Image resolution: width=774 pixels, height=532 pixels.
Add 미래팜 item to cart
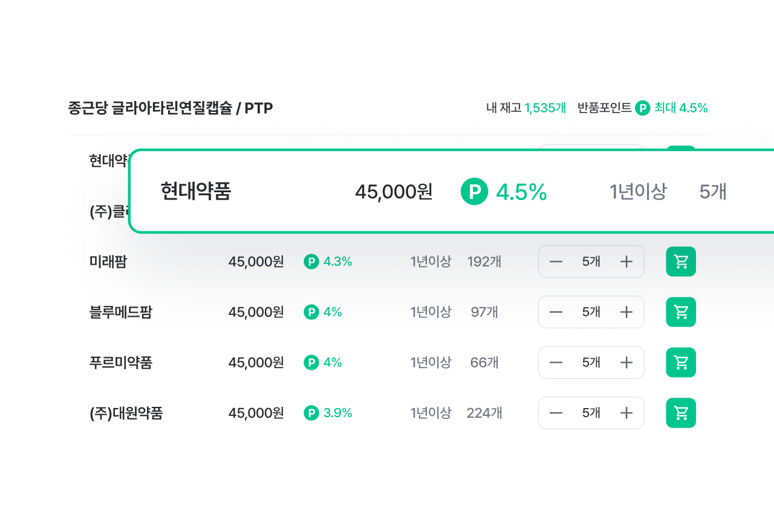[681, 262]
